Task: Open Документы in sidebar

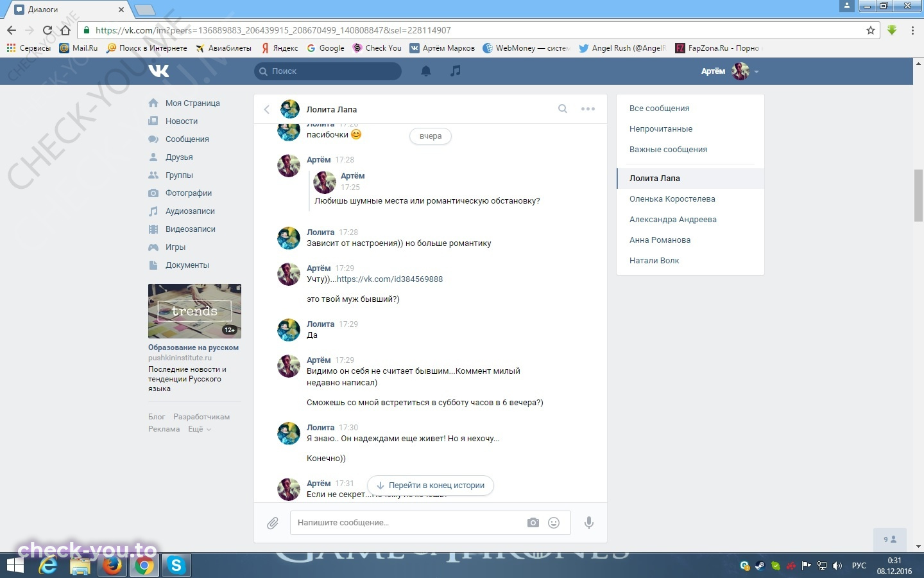Action: (187, 265)
